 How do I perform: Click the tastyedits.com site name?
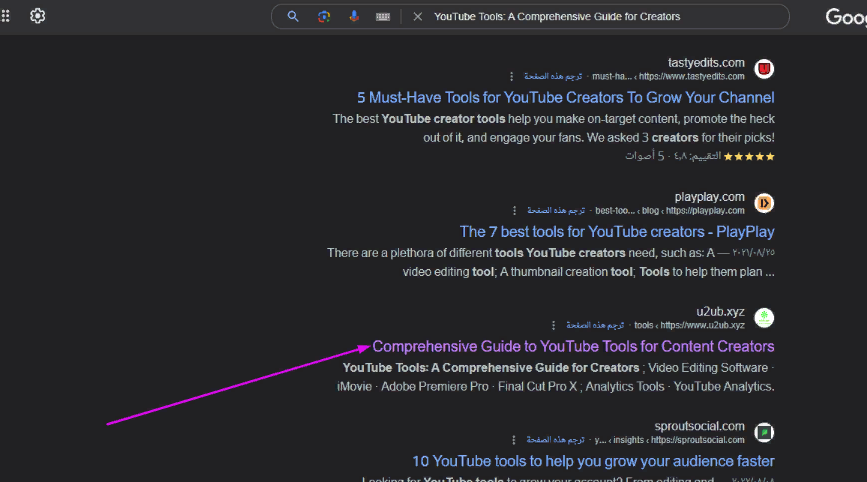[x=706, y=63]
